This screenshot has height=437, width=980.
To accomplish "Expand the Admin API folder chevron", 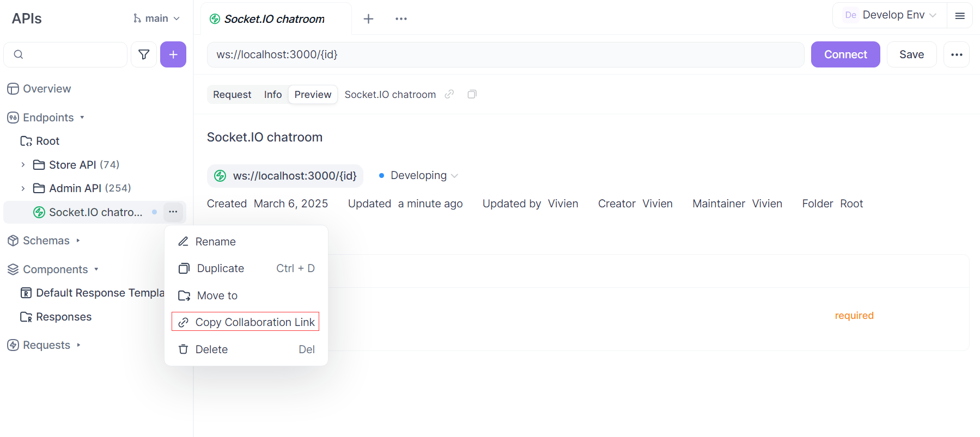I will (23, 188).
